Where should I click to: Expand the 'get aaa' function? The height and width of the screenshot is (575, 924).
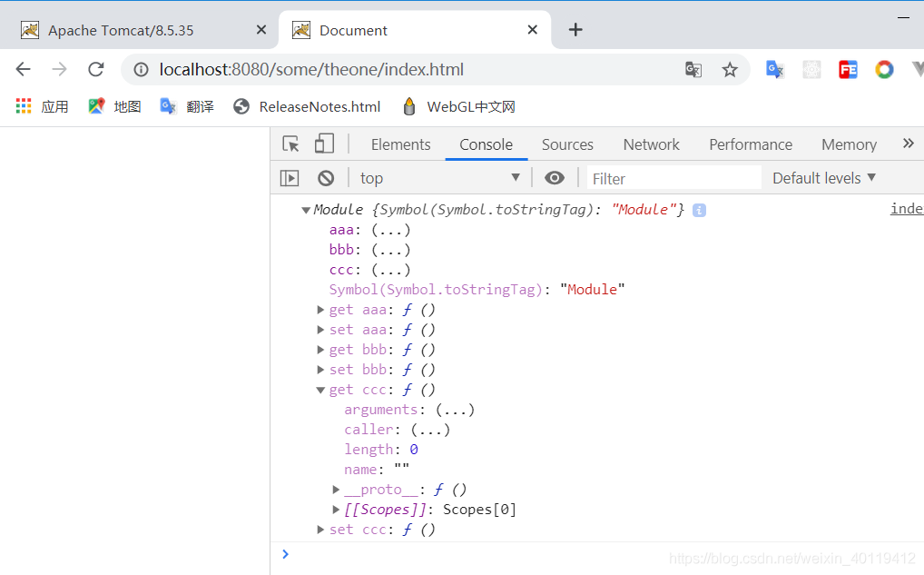coord(320,310)
